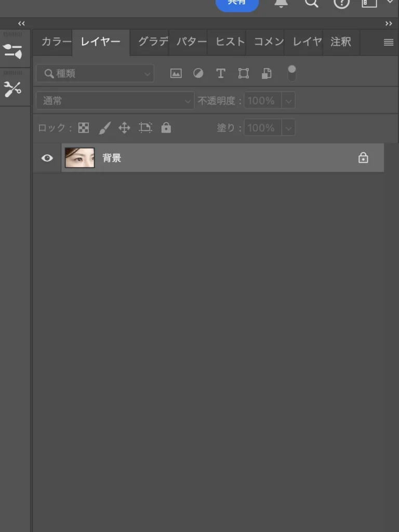Open the 通常 blend mode dropdown

[x=115, y=101]
